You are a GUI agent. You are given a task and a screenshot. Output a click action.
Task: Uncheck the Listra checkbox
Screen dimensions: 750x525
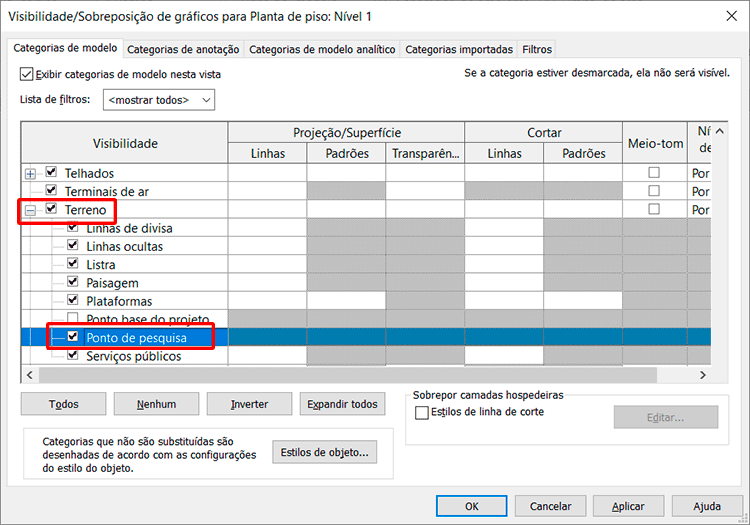click(x=73, y=263)
